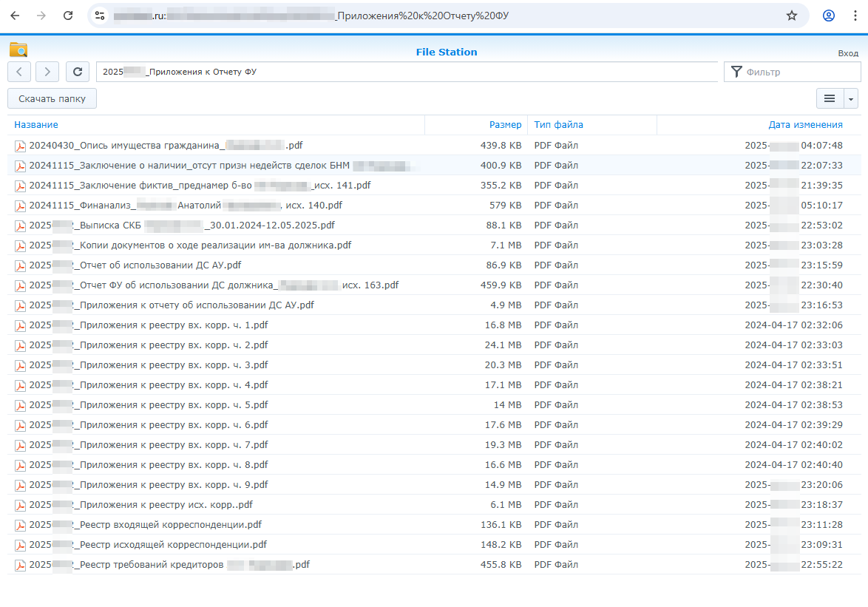The image size is (868, 607).
Task: Click the Тип файла column header
Action: click(x=558, y=125)
